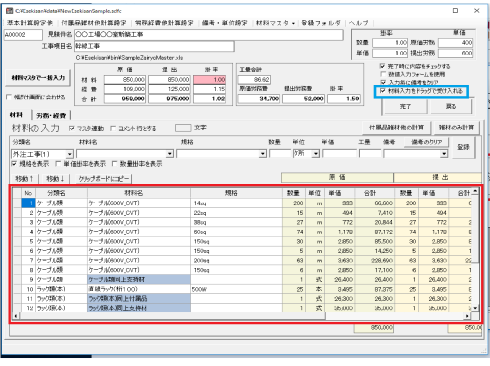
Task: Open the 分類名 combo box showing 外注工事
Action: pos(69,154)
